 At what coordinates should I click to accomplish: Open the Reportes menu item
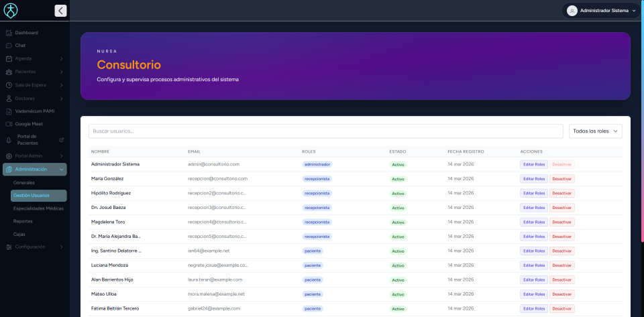[23, 221]
